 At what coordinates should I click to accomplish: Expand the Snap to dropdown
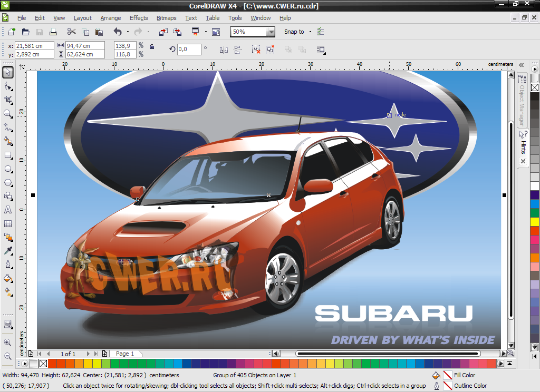[x=311, y=32]
